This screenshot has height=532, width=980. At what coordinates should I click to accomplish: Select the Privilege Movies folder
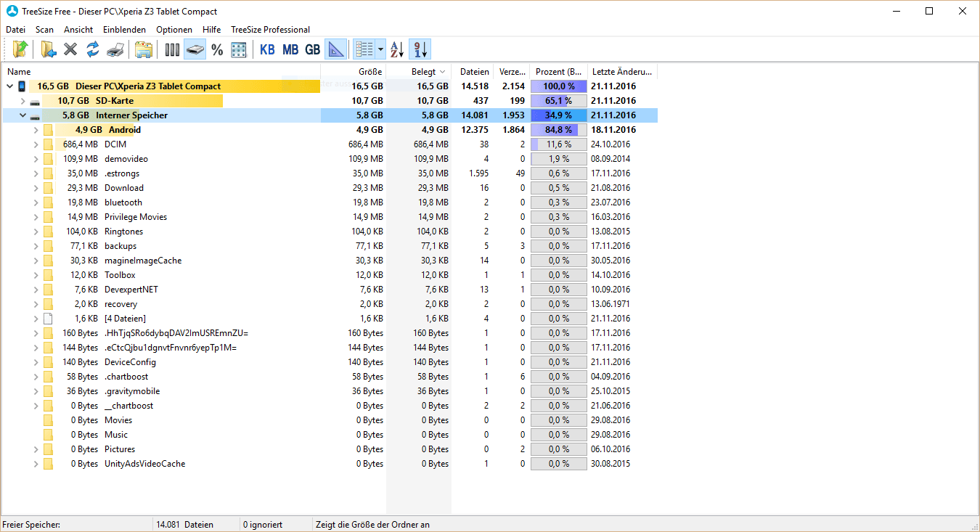(135, 217)
